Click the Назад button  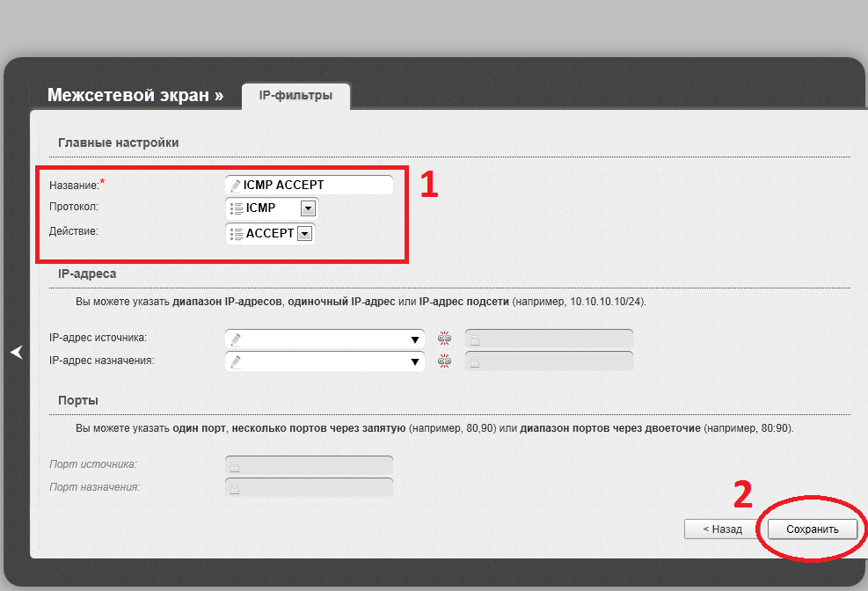[x=722, y=529]
